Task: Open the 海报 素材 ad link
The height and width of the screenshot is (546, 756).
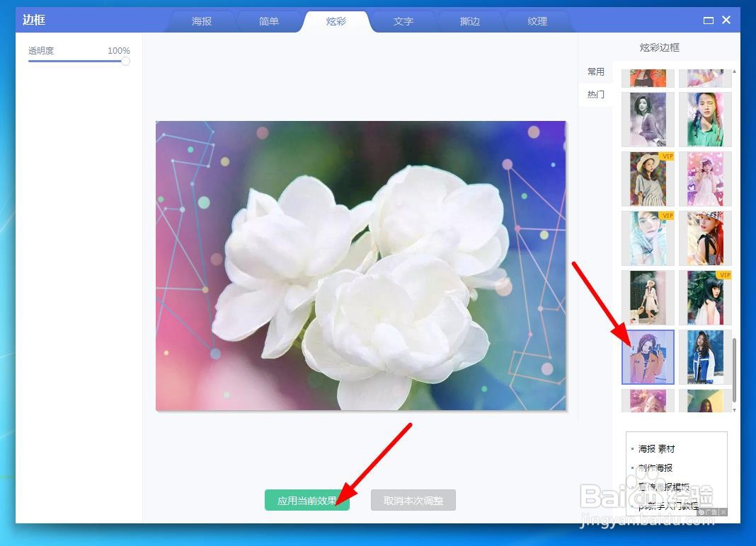Action: (656, 448)
